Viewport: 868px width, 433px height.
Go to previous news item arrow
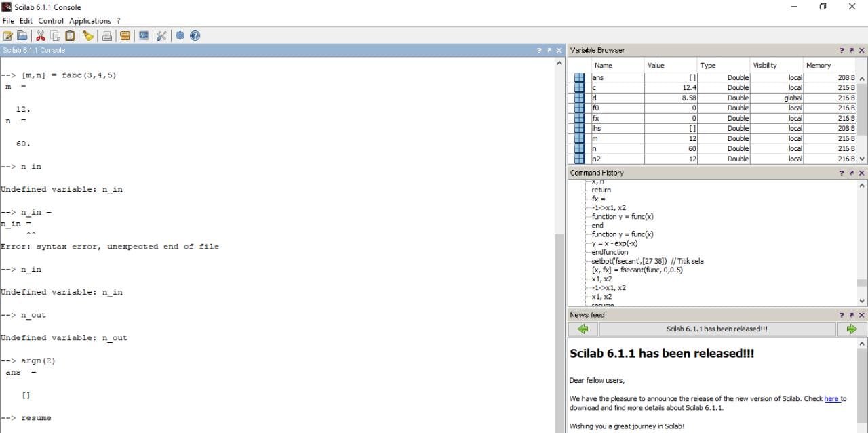pyautogui.click(x=583, y=329)
